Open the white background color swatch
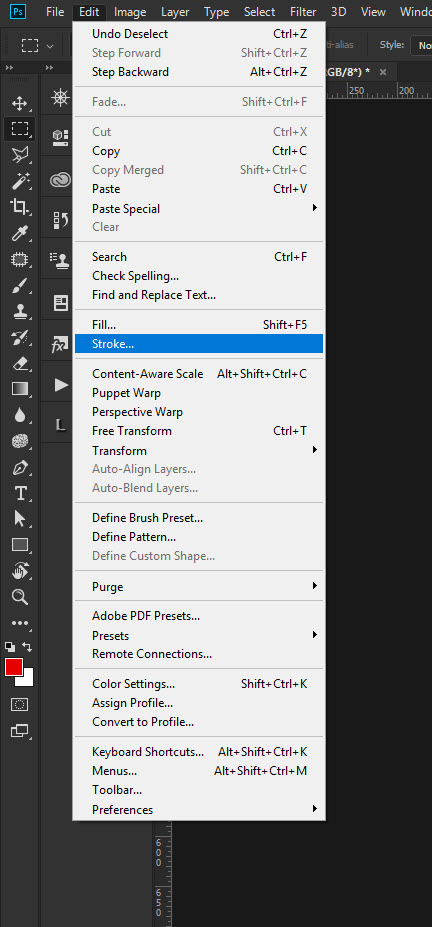 pos(28,680)
